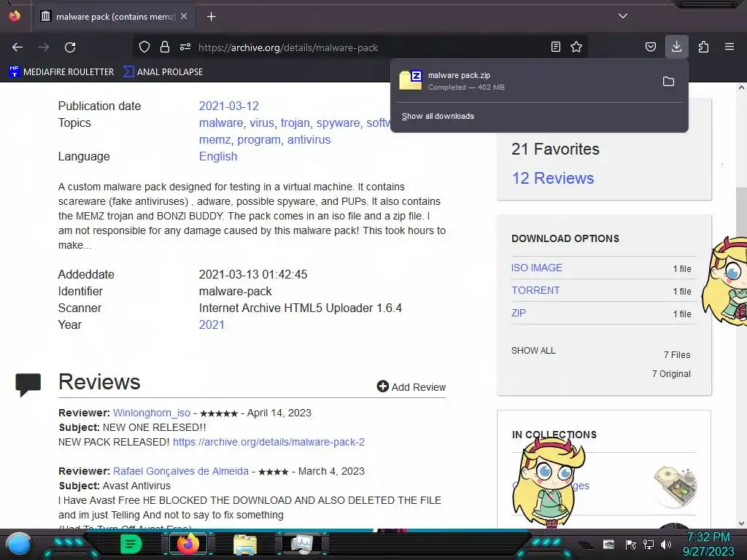Open a new tab with plus button

point(211,17)
